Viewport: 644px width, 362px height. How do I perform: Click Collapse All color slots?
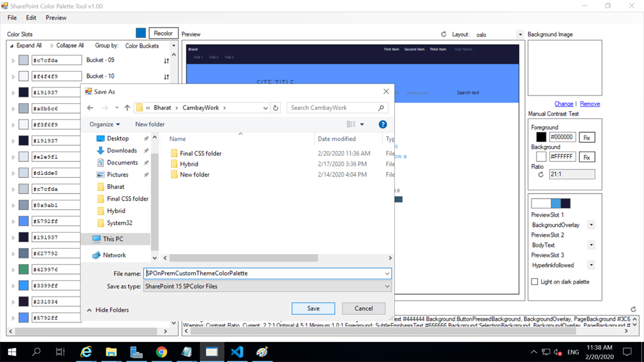pos(67,45)
